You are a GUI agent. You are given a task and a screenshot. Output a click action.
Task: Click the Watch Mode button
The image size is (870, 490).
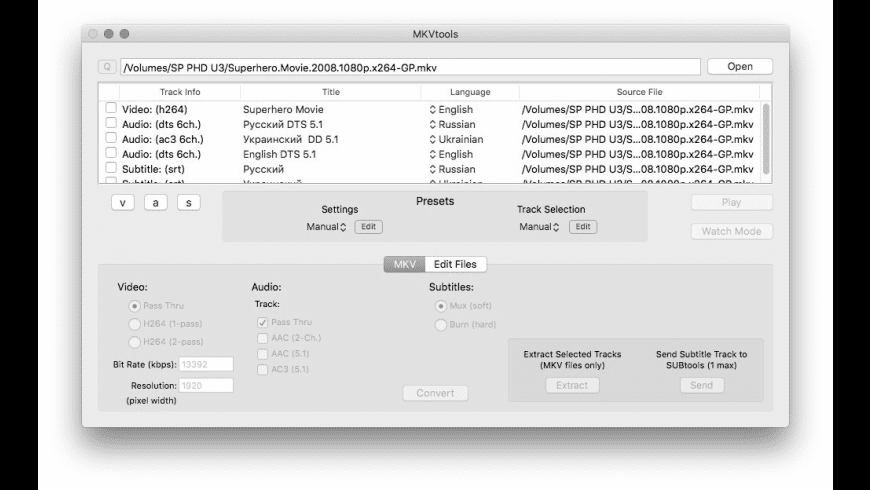pos(731,231)
